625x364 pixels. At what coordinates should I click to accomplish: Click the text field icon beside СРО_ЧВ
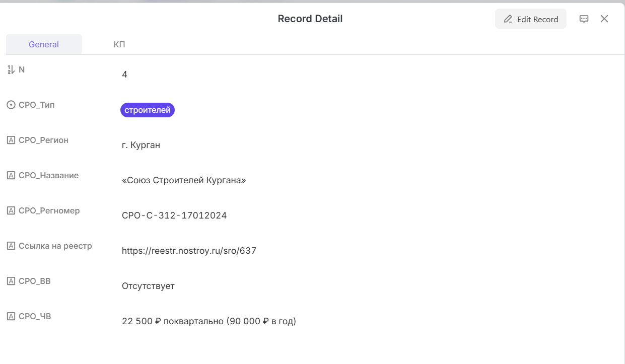click(11, 317)
